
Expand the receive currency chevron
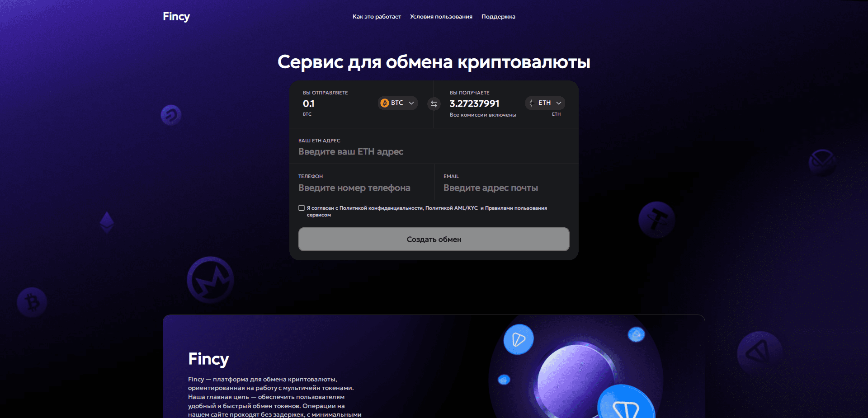[x=559, y=103]
